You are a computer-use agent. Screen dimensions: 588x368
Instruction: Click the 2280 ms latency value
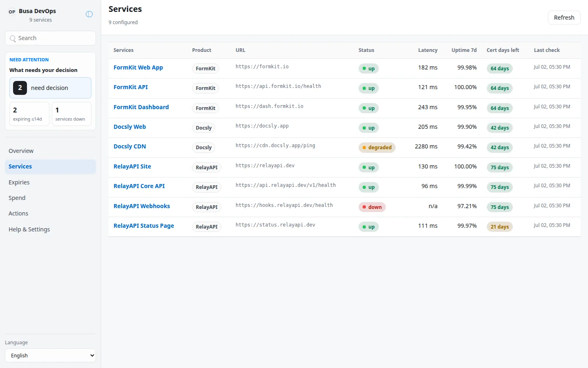tap(426, 146)
